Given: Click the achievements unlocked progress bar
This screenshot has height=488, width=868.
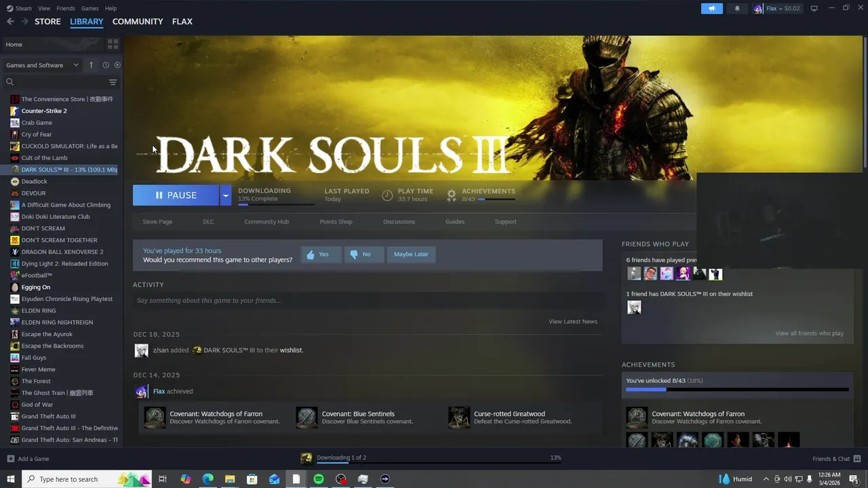Looking at the screenshot, I should pyautogui.click(x=737, y=390).
